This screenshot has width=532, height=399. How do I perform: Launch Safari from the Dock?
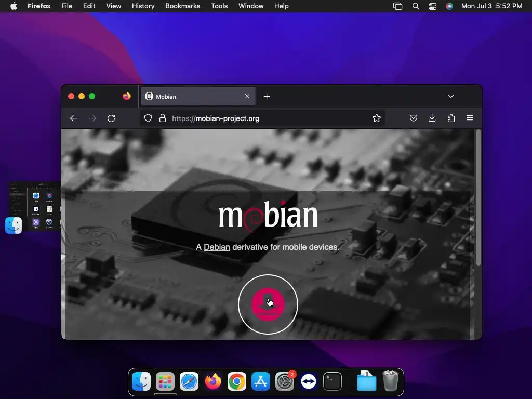189,381
